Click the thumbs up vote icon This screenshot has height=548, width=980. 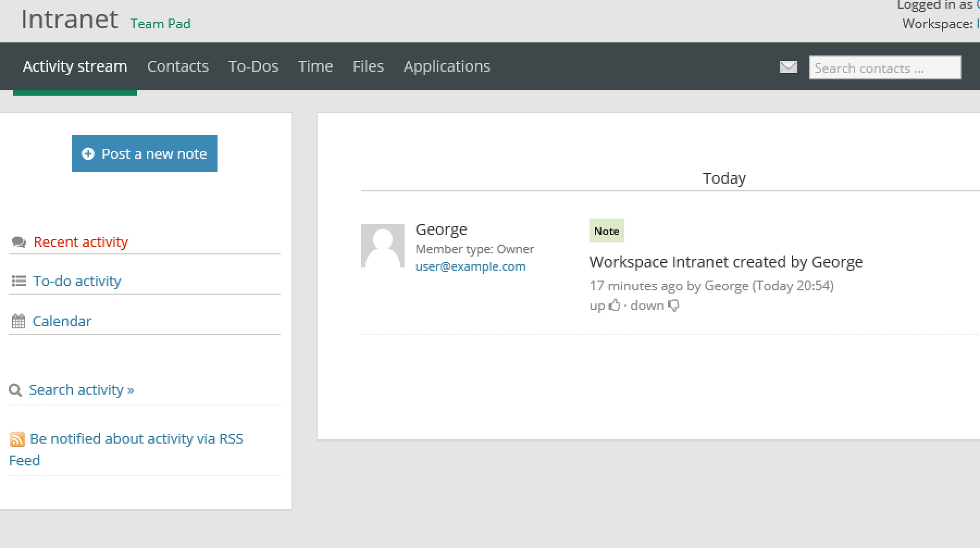pyautogui.click(x=615, y=305)
